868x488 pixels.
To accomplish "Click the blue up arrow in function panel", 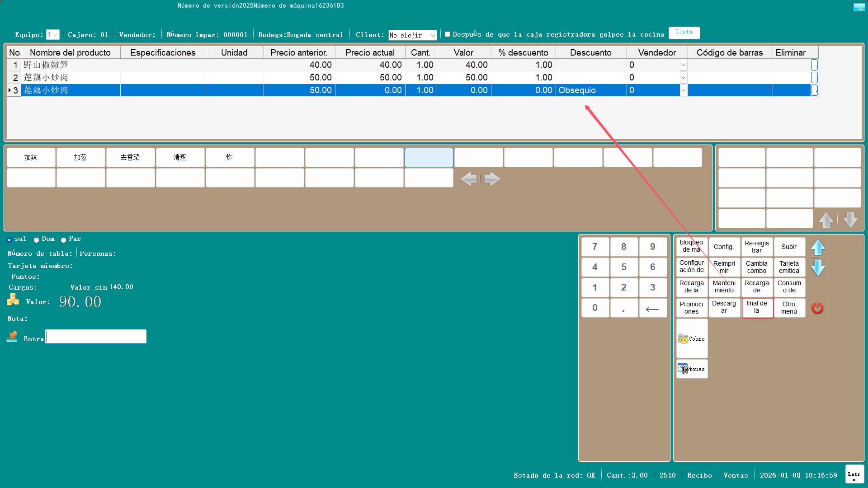I will coord(818,247).
